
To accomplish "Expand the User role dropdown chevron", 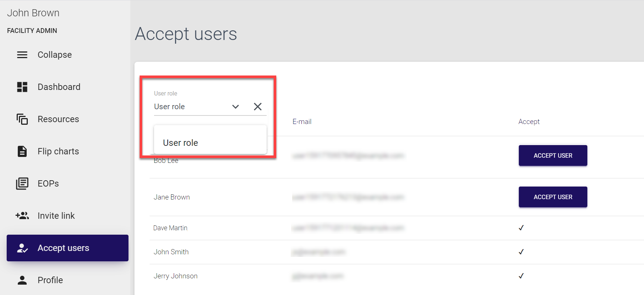I will 236,107.
